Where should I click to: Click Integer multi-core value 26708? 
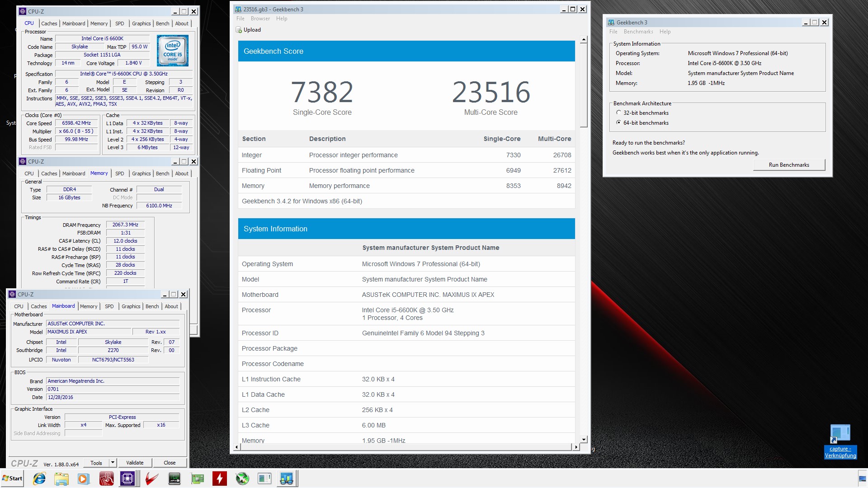click(562, 155)
